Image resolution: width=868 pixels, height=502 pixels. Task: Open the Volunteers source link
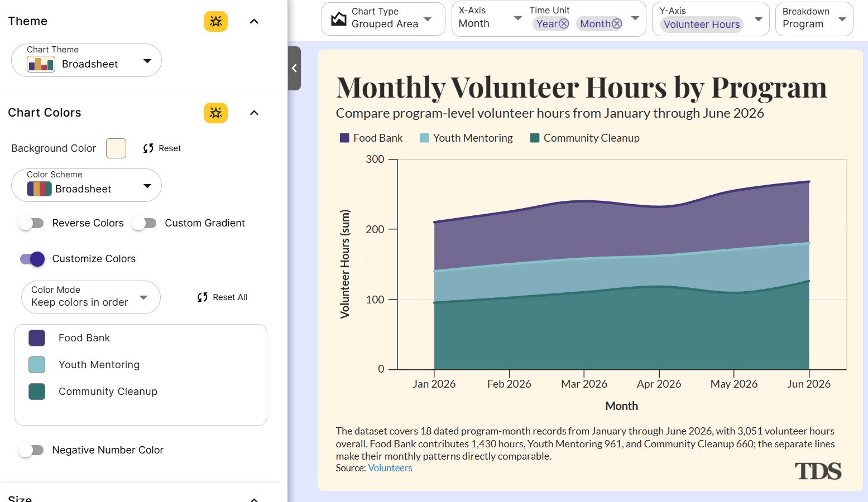(390, 468)
